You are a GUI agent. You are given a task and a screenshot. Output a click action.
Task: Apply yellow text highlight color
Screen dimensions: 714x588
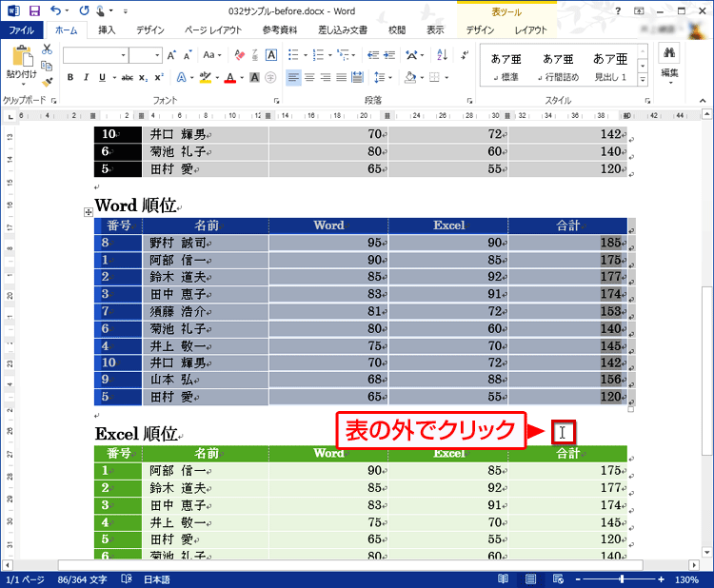(x=206, y=78)
